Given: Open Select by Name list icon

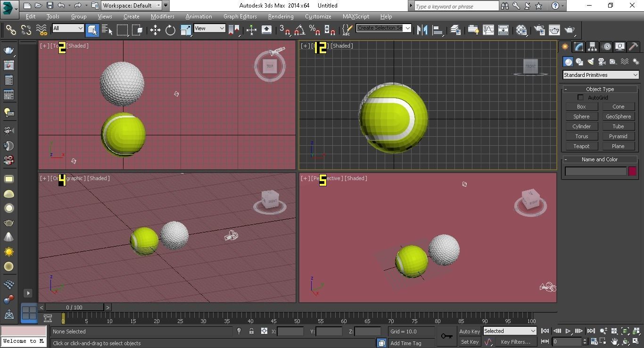Looking at the screenshot, I should click(x=107, y=30).
